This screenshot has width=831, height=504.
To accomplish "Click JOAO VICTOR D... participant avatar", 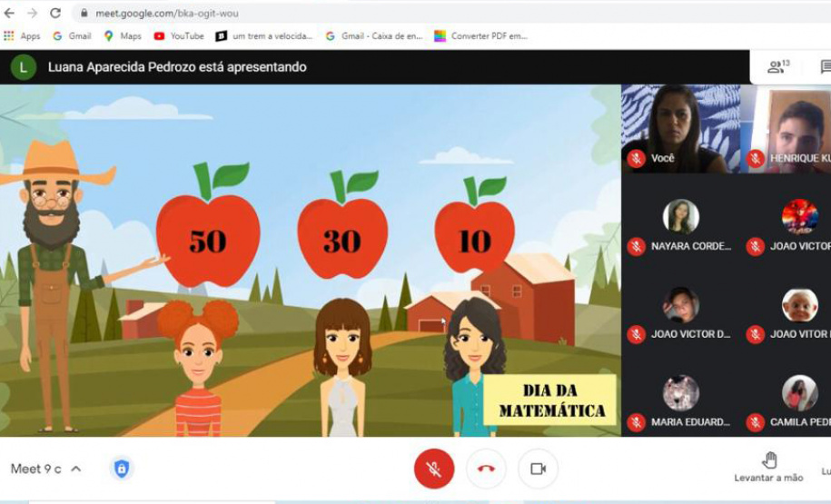I will (x=680, y=305).
